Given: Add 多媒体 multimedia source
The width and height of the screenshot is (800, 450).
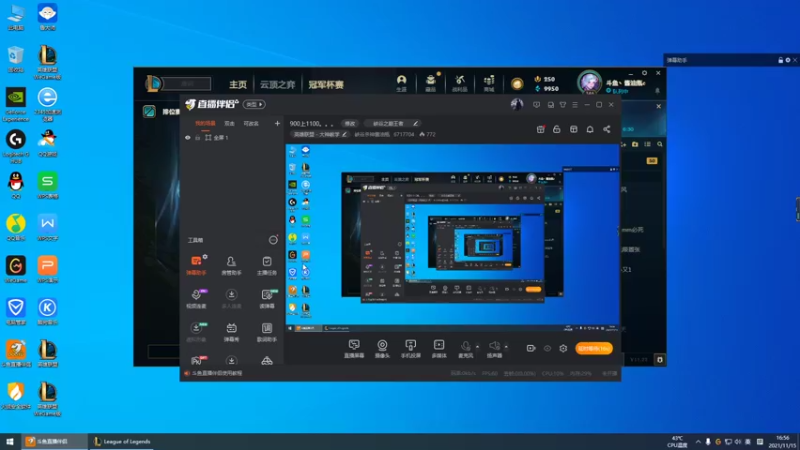Looking at the screenshot, I should coord(439,349).
